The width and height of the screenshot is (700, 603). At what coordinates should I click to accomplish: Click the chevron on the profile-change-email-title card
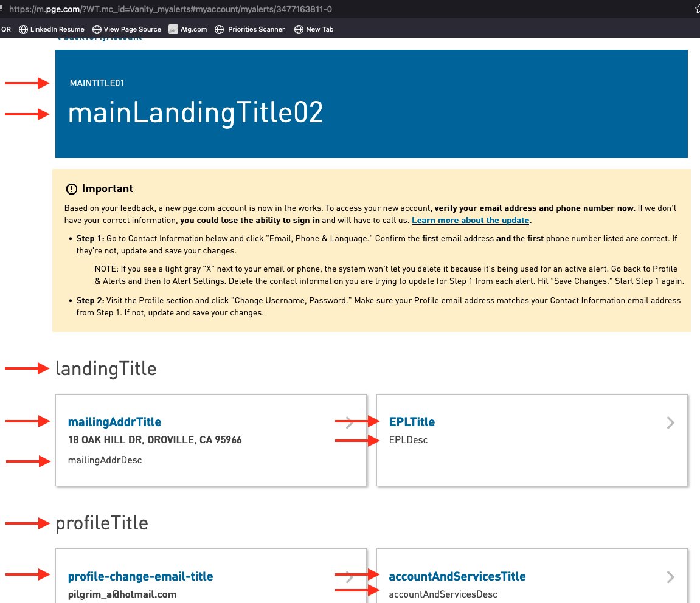click(x=350, y=577)
